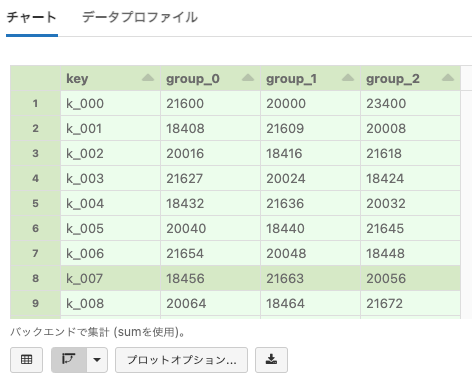The width and height of the screenshot is (472, 386).
Task: Sort by the group_1 column arrow
Action: click(348, 78)
